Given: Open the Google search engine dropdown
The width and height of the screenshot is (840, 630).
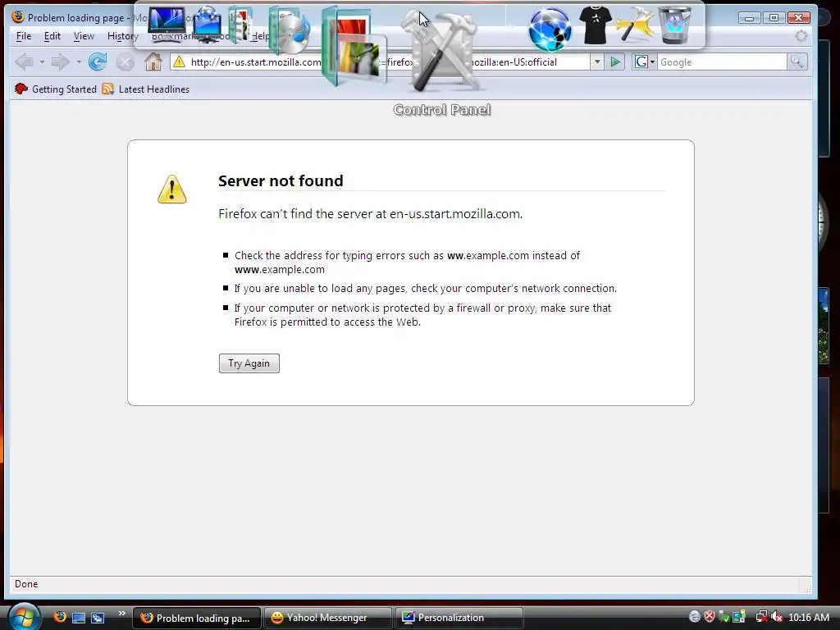Looking at the screenshot, I should tap(645, 62).
